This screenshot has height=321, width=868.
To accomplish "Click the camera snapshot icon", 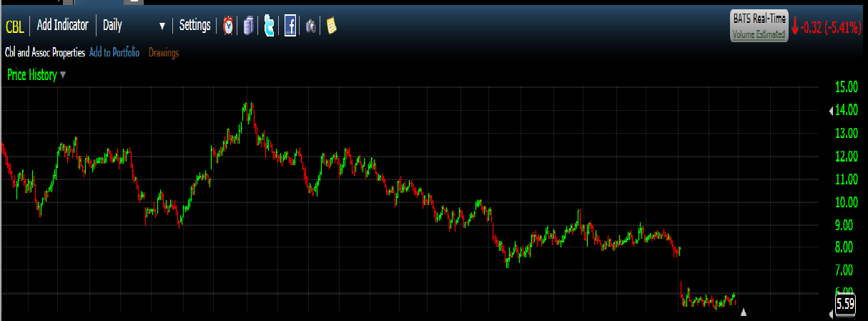I will click(x=311, y=26).
